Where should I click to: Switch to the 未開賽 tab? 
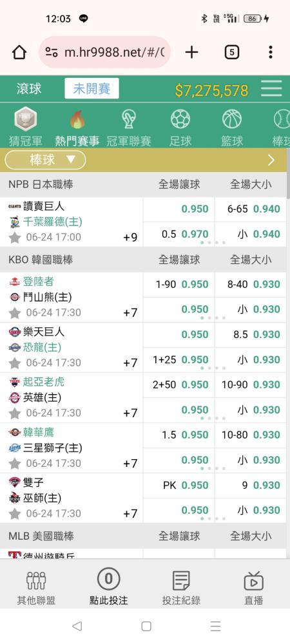click(x=92, y=89)
